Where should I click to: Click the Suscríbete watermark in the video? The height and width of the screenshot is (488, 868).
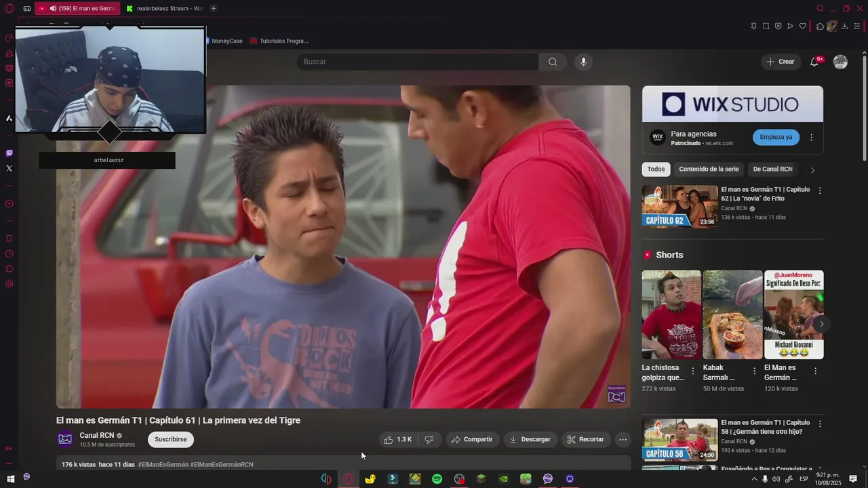point(616,394)
